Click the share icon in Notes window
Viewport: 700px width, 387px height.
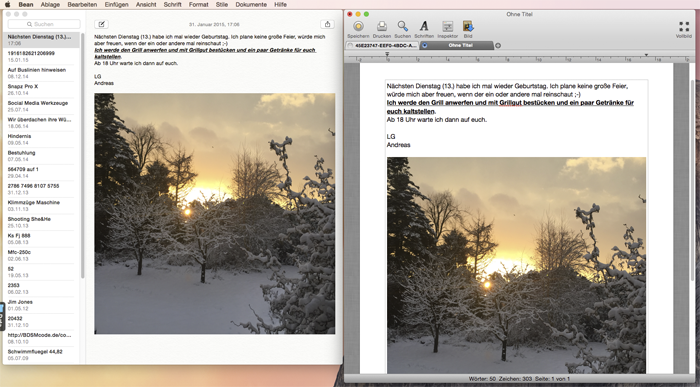pyautogui.click(x=327, y=24)
